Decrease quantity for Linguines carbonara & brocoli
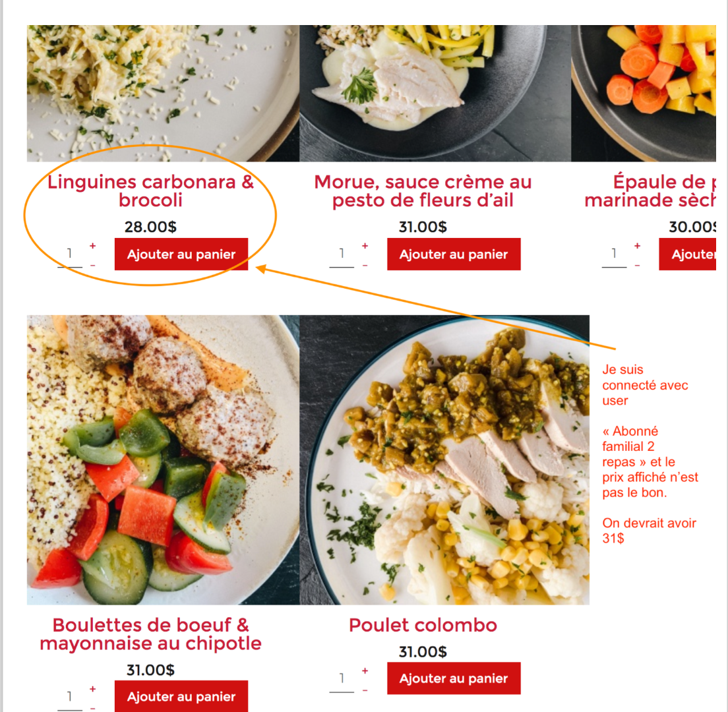Screen dimensions: 728x712 click(93, 265)
